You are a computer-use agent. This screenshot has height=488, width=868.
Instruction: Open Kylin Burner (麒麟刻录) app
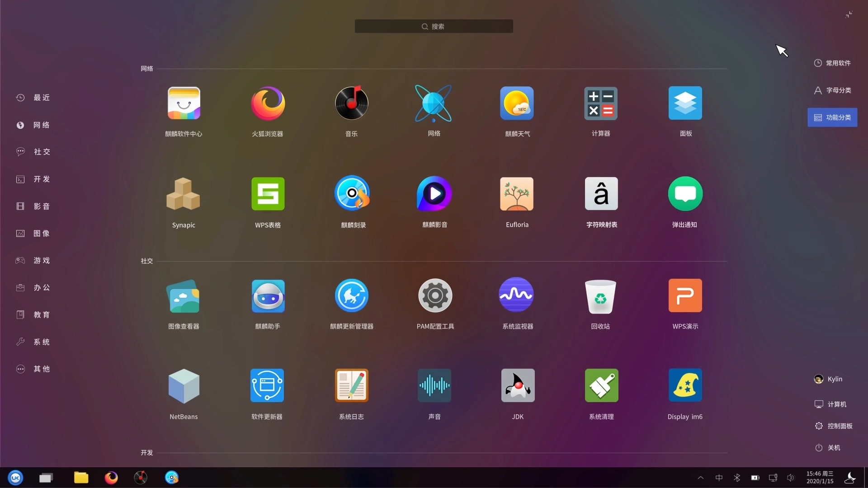click(x=352, y=194)
